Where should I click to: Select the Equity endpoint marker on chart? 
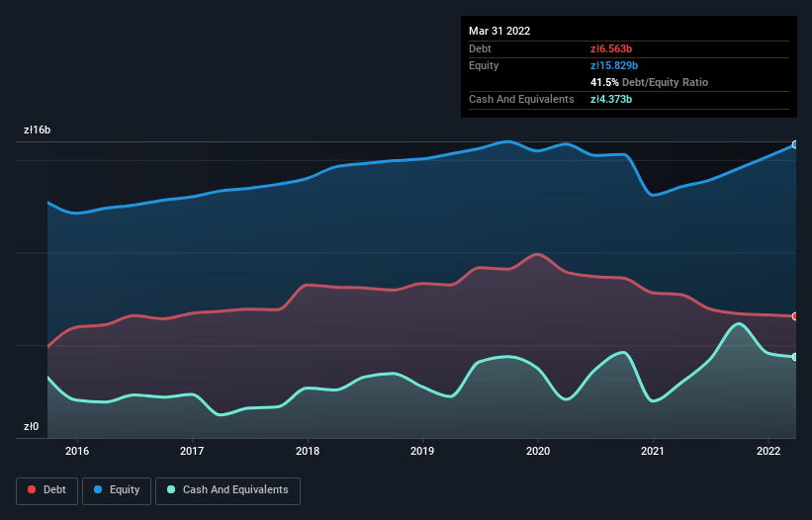tap(795, 145)
